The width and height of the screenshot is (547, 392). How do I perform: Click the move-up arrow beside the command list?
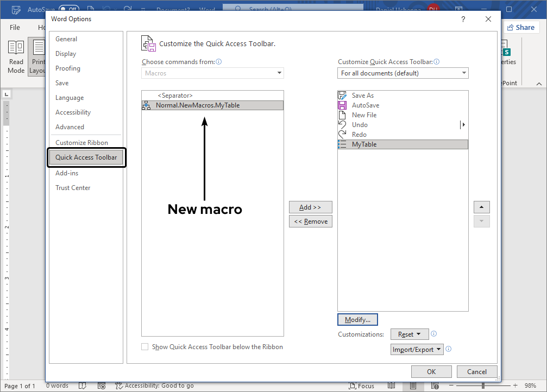click(x=482, y=207)
